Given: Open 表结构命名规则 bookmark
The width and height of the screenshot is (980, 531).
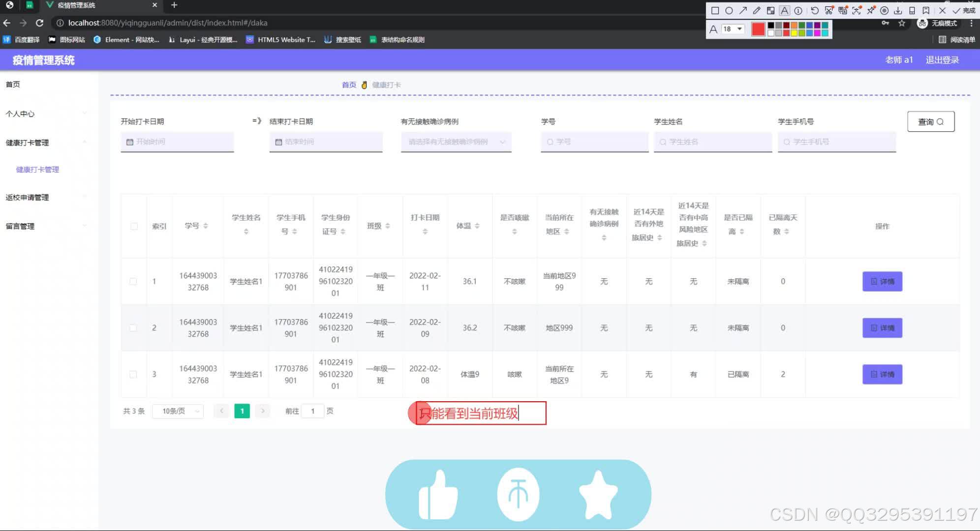Looking at the screenshot, I should coord(397,40).
